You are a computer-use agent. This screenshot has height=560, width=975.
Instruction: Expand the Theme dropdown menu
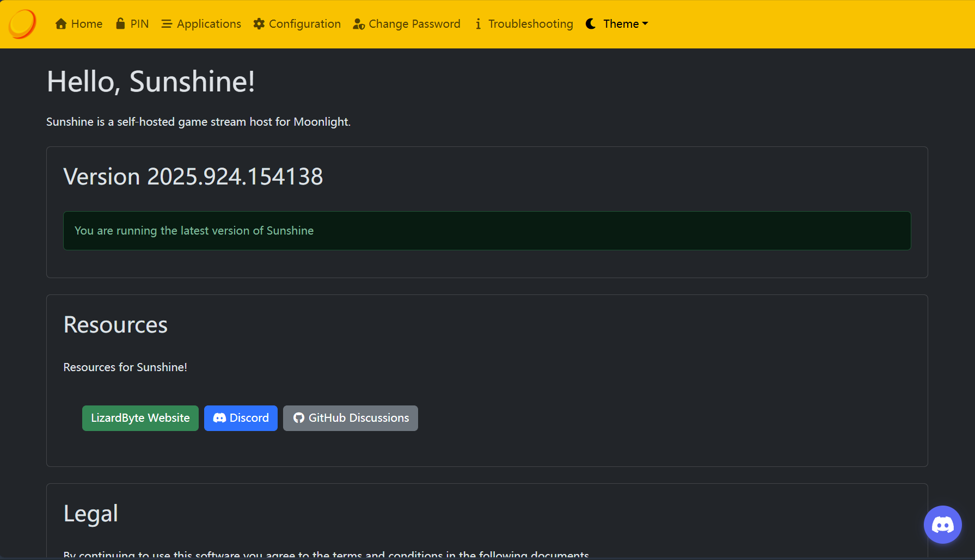pos(621,24)
